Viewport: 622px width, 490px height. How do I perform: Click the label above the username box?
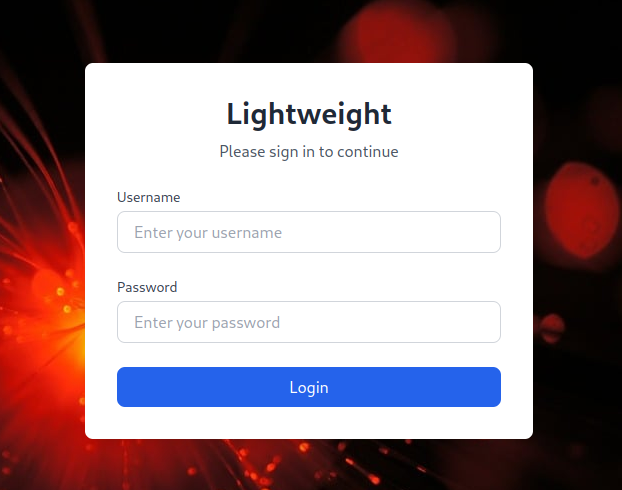point(148,197)
